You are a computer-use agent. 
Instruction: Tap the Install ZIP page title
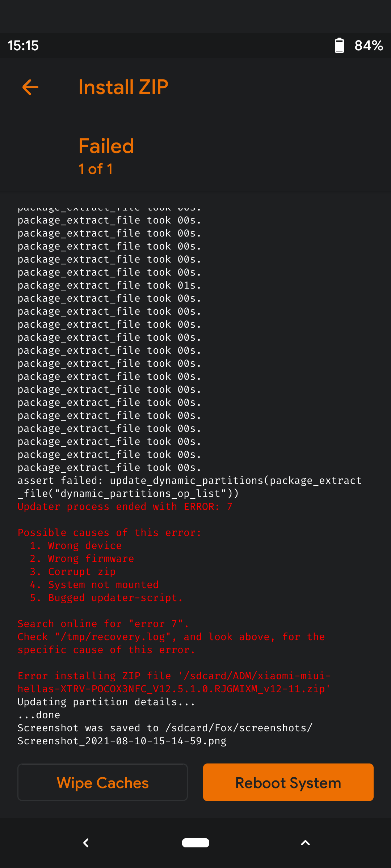(123, 87)
